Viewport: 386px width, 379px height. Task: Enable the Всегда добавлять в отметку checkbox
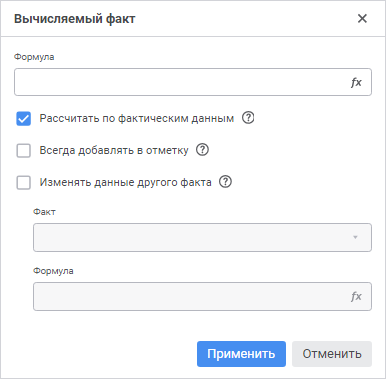[x=24, y=151]
